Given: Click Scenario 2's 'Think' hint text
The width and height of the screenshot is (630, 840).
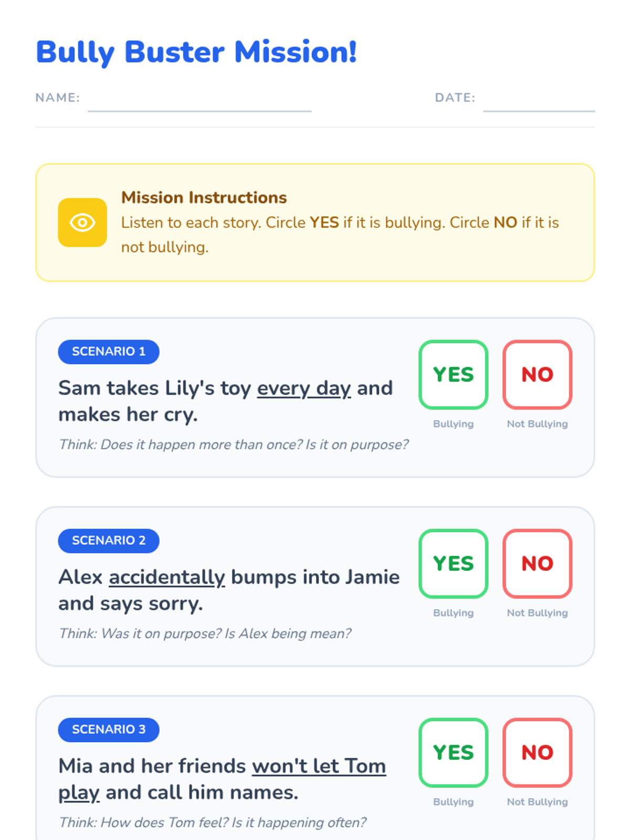Looking at the screenshot, I should click(x=205, y=634).
